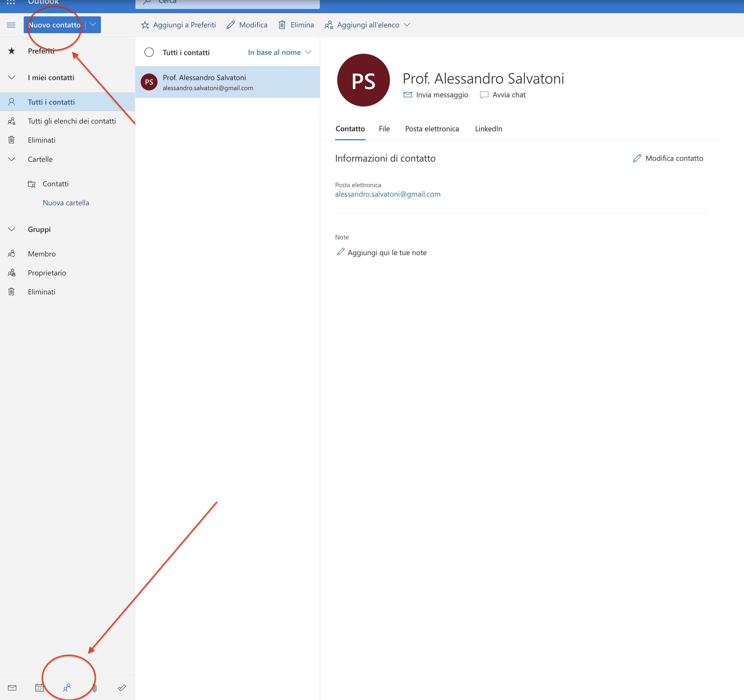Screen dimensions: 744x700
Task: Open the In base al nome sort dropdown
Action: [279, 52]
